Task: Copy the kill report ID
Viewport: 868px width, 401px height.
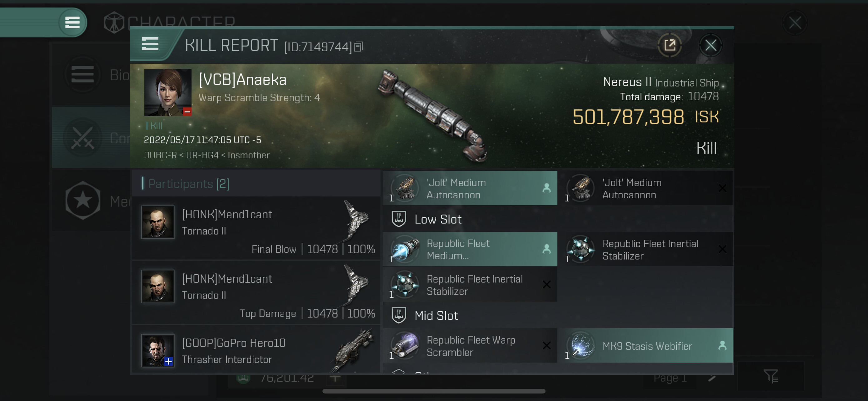Action: coord(358,47)
